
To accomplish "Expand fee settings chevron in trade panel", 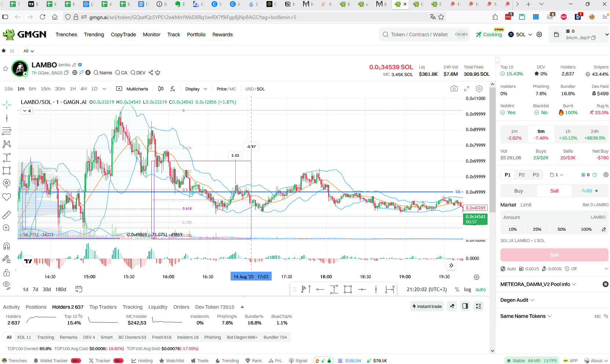I will point(606,269).
